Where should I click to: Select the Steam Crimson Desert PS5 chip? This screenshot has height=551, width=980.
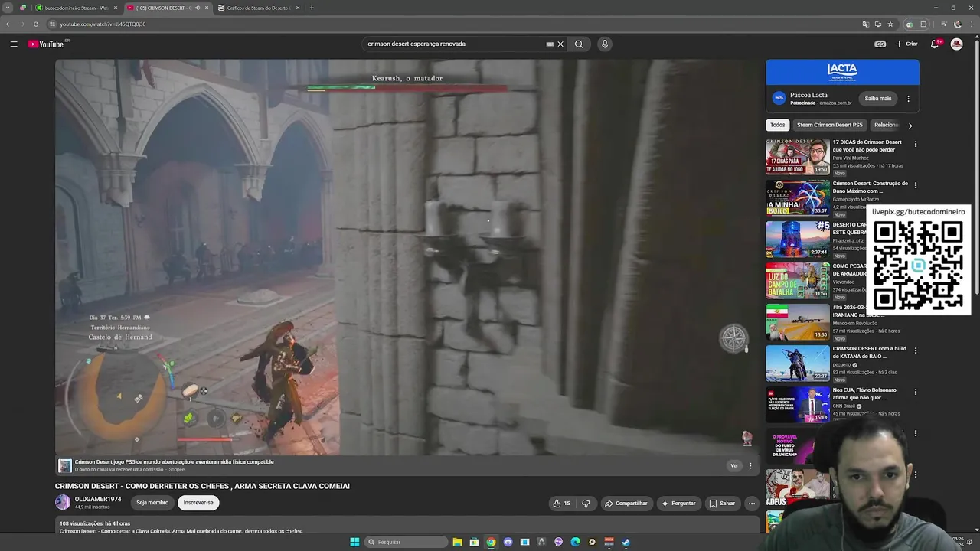(830, 125)
